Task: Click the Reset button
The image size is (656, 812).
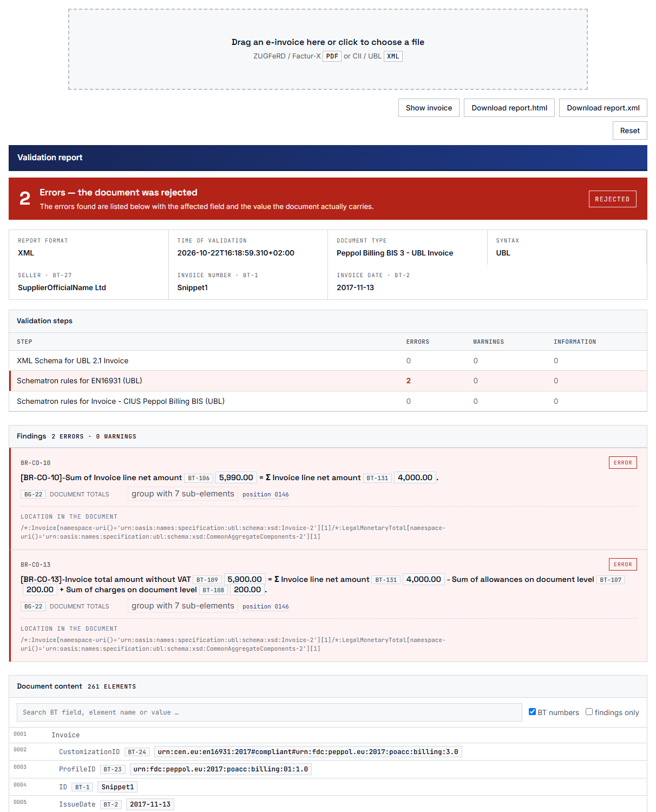Action: 630,130
